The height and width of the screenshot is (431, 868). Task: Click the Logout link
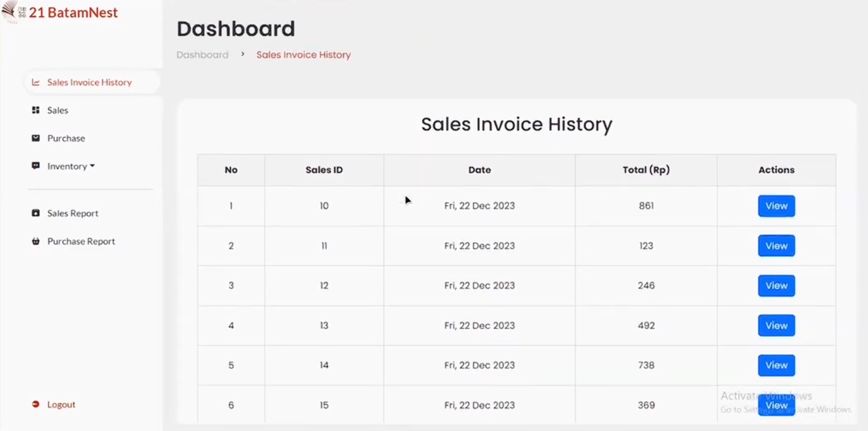61,405
